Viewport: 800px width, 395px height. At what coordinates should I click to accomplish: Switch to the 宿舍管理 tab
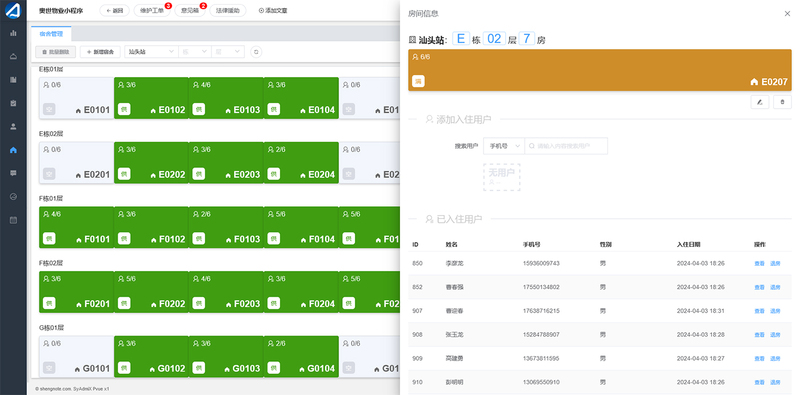(x=51, y=34)
